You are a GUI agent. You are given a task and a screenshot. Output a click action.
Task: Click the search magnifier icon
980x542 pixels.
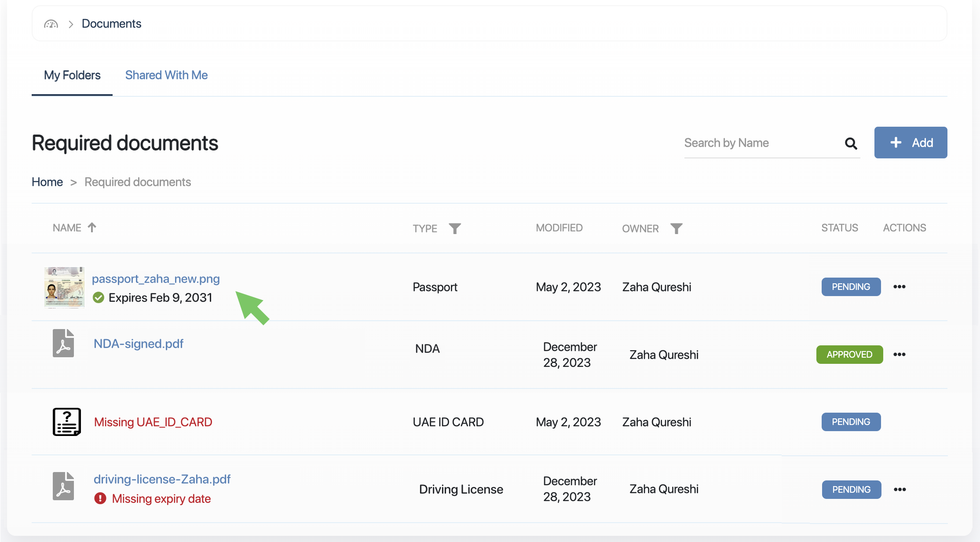click(851, 143)
